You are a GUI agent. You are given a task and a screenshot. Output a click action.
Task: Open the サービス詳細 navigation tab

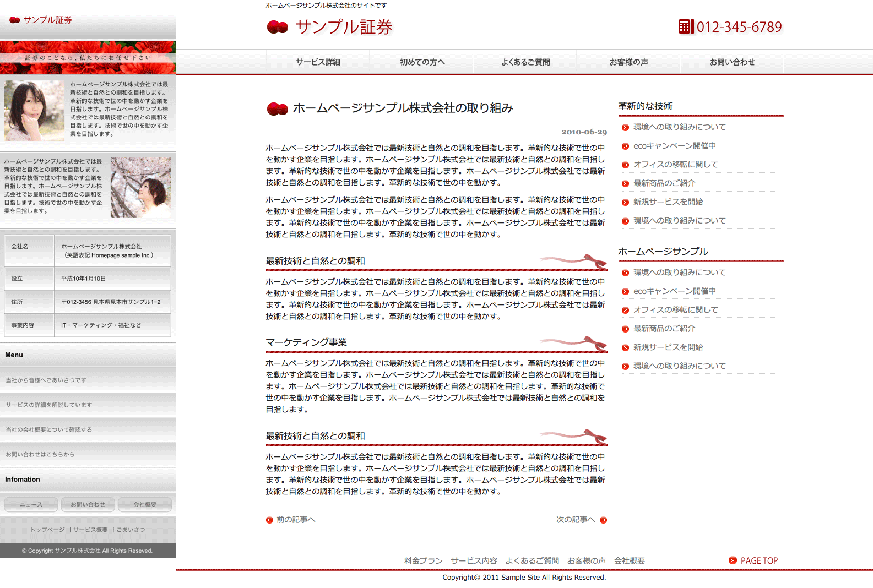pyautogui.click(x=318, y=62)
